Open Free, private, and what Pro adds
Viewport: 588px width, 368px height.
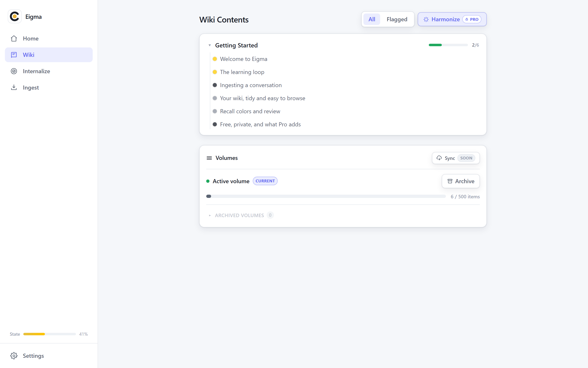260,124
